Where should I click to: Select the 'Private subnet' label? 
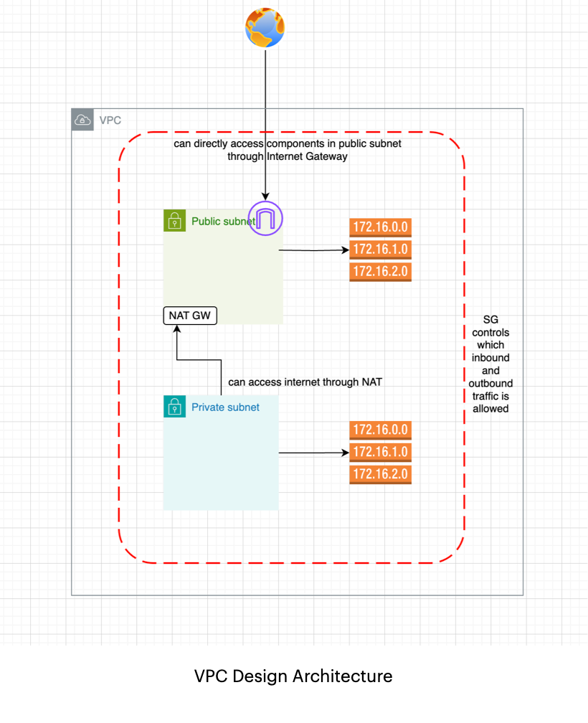pos(225,407)
